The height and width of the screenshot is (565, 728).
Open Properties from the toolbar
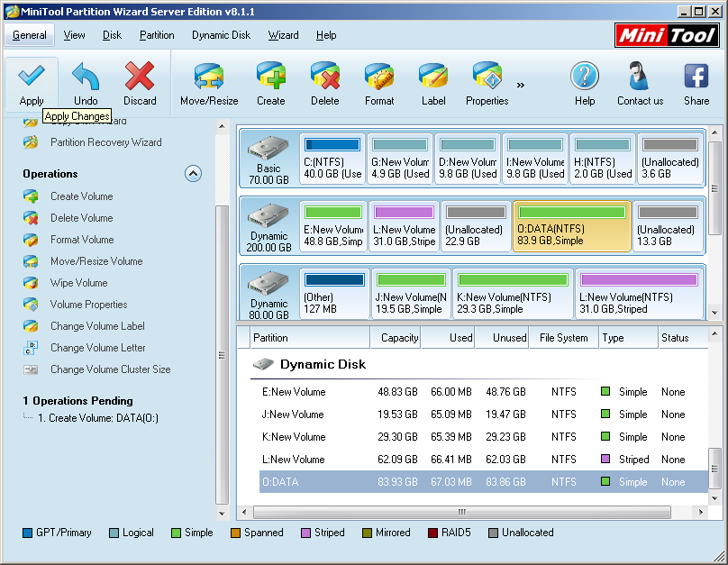487,76
